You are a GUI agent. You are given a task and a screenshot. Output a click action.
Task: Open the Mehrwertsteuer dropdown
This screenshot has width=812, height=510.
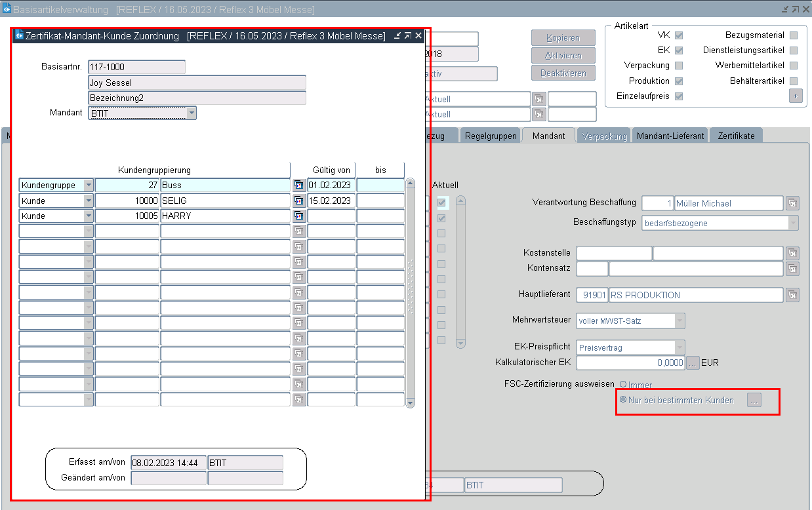[x=680, y=321]
